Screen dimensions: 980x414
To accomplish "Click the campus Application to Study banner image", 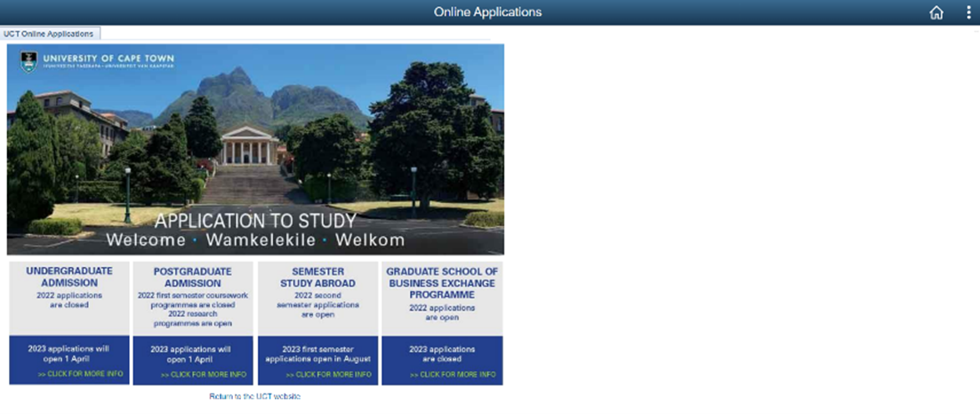I will point(255,149).
